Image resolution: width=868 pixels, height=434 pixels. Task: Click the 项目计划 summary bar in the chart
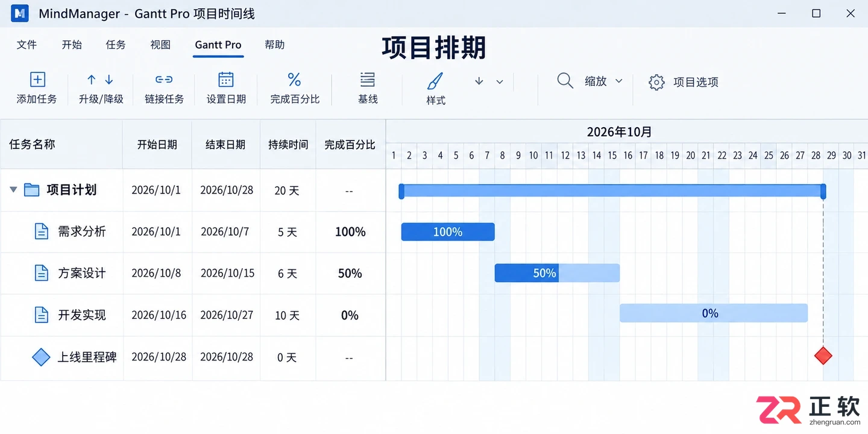612,191
